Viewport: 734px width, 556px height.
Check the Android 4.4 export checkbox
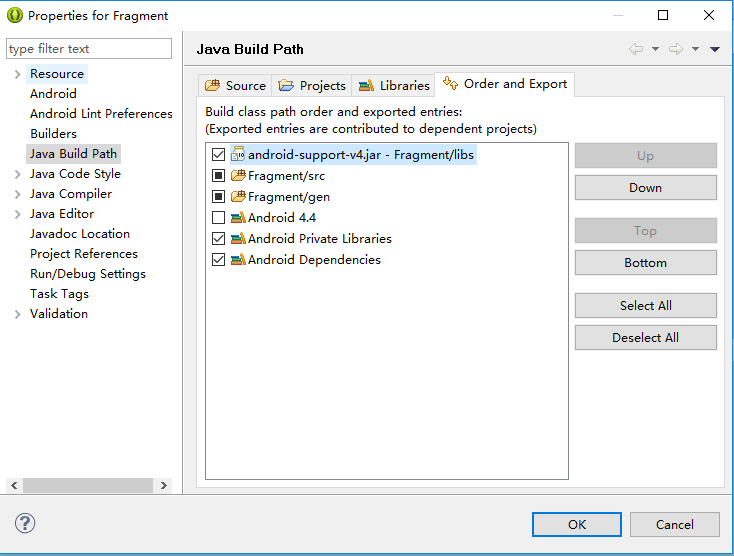click(x=219, y=218)
